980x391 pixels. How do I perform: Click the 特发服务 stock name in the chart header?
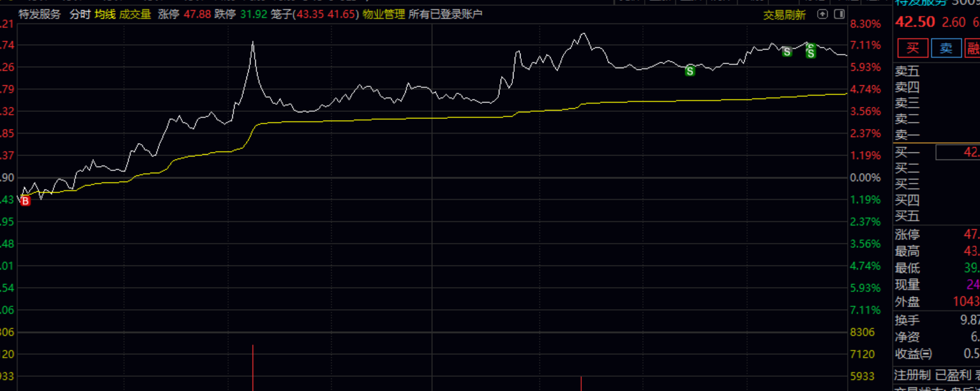click(39, 14)
